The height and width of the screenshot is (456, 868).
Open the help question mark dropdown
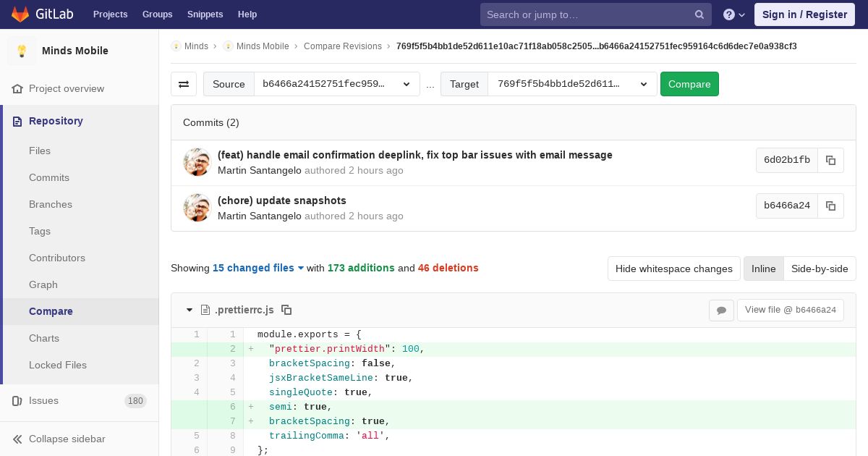pyautogui.click(x=734, y=14)
